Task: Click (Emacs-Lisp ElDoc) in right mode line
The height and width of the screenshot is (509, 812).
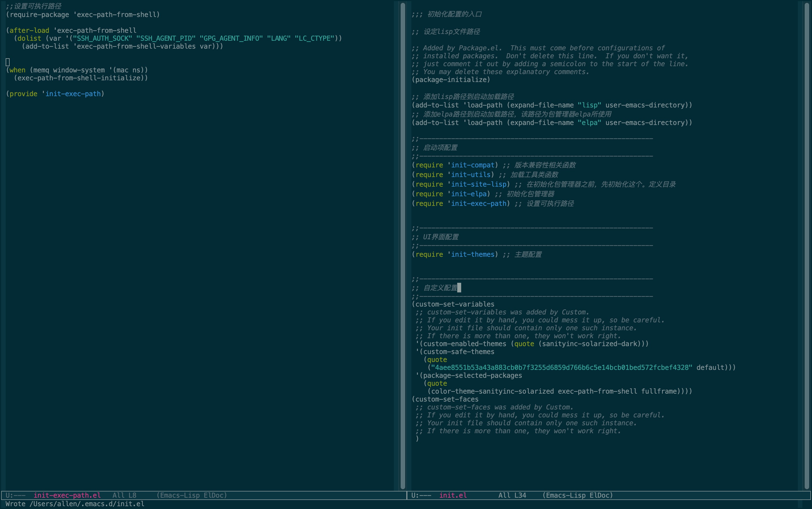Action: pyautogui.click(x=577, y=495)
